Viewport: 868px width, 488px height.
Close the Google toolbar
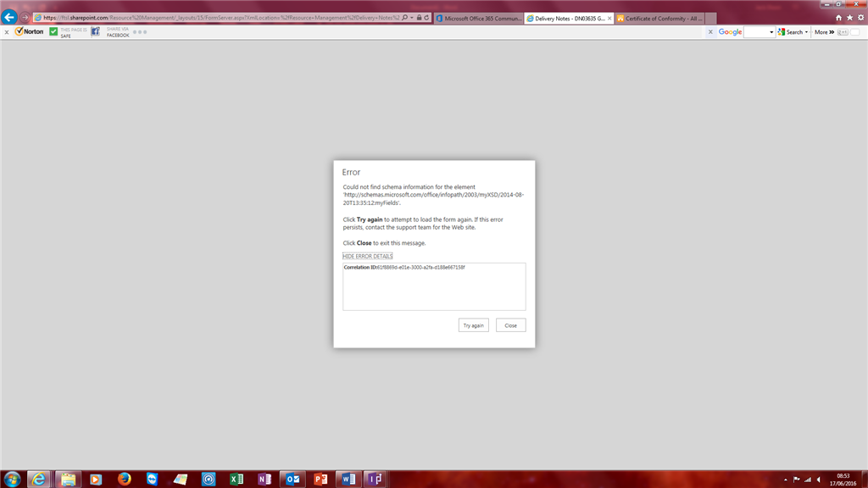(x=710, y=32)
